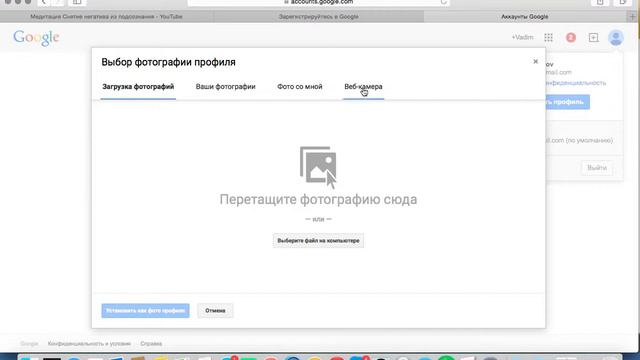This screenshot has height=360, width=640.
Task: Click the Отмена button
Action: pos(215,311)
